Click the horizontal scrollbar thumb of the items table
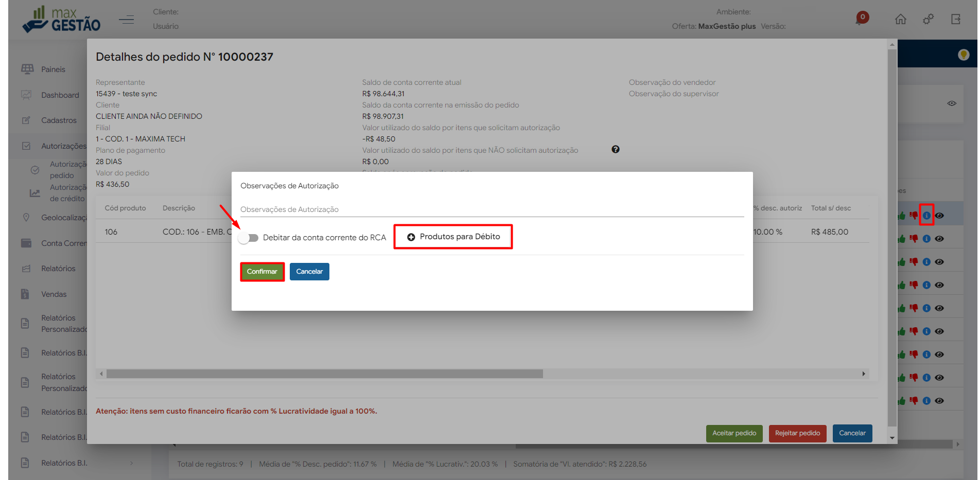980x480 pixels. [x=324, y=374]
